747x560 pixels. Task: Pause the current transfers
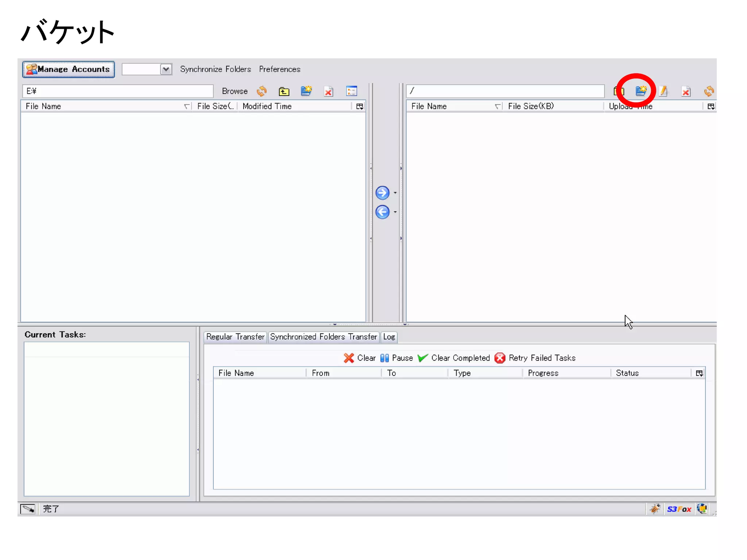click(396, 358)
